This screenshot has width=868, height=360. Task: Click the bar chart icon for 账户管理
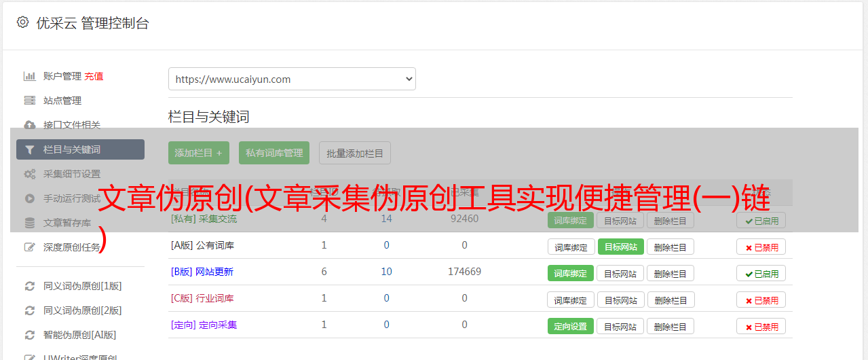tap(30, 76)
